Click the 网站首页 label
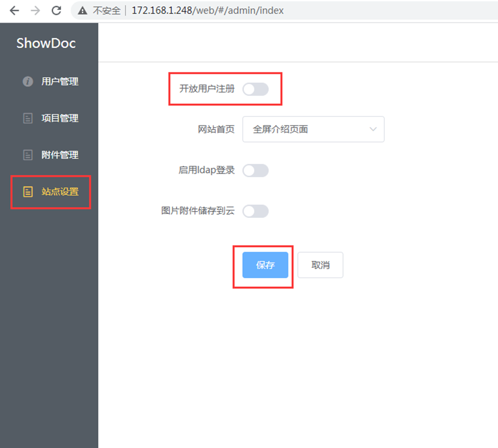 coord(216,129)
